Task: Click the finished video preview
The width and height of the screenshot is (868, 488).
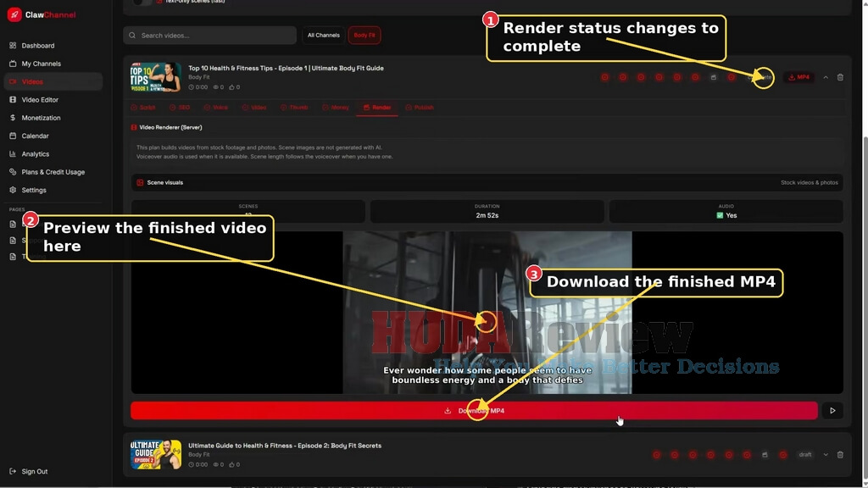Action: point(487,313)
